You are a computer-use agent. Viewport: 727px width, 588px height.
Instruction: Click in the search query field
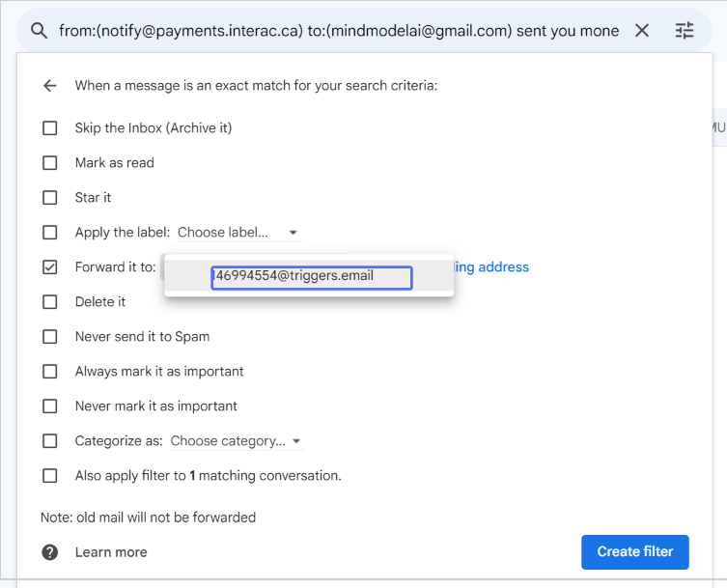339,31
